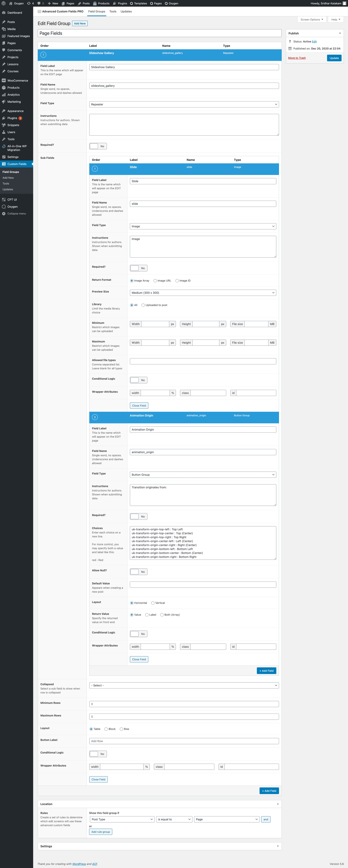Click the Users sidebar icon

[4, 132]
